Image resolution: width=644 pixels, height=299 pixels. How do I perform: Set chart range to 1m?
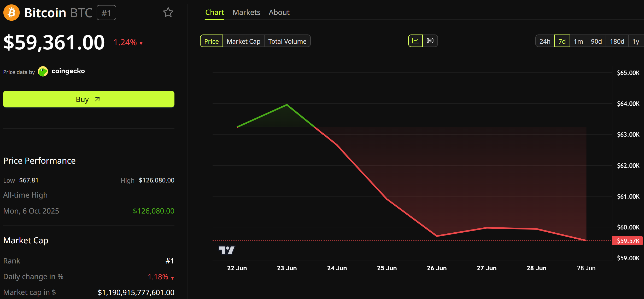tap(578, 41)
